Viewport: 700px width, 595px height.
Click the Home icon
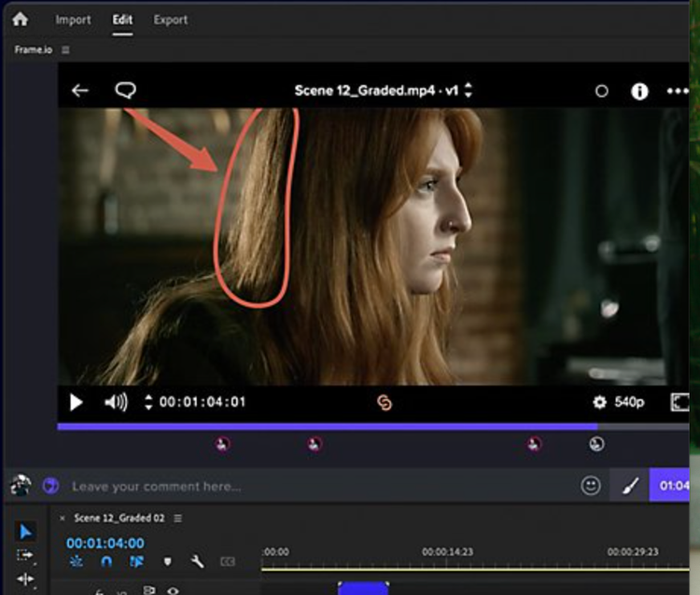(20, 19)
